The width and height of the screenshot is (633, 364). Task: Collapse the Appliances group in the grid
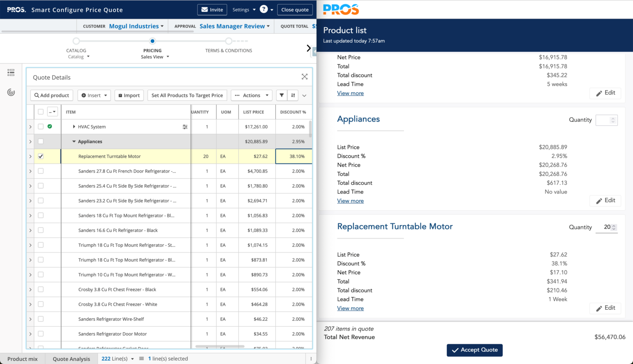(x=75, y=141)
